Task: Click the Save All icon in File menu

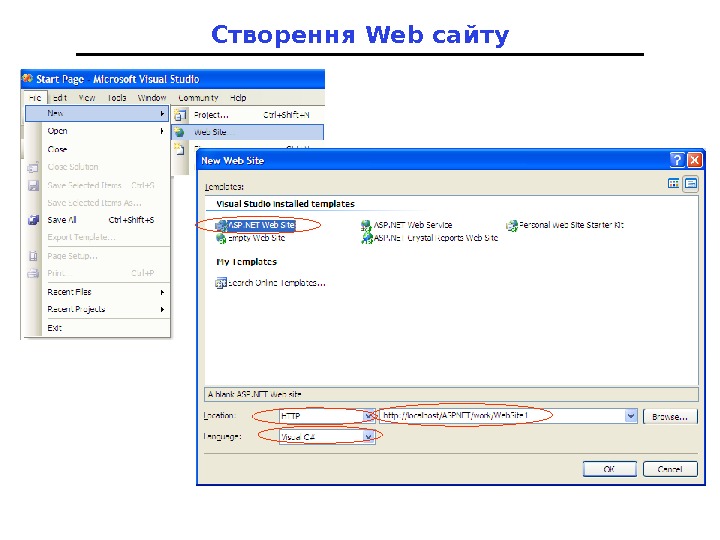Action: (34, 220)
